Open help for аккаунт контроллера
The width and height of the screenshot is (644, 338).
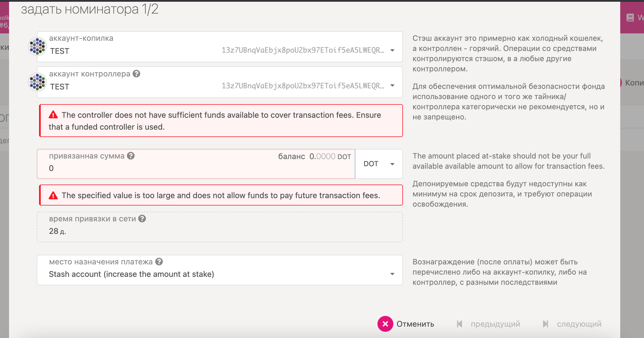click(136, 74)
